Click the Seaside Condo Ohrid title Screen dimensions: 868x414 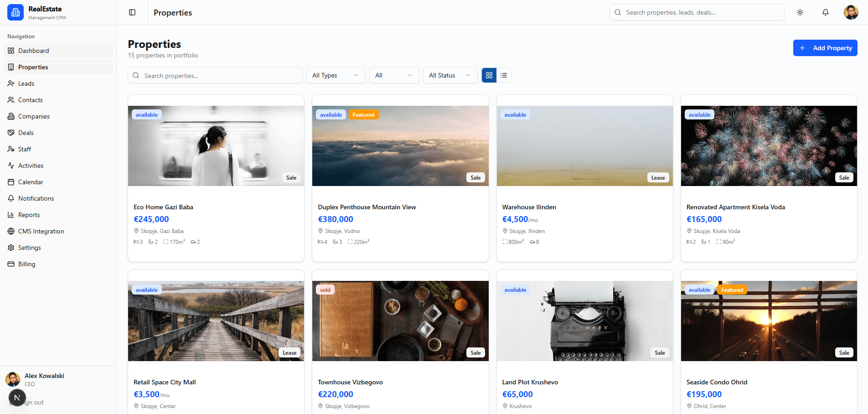717,382
